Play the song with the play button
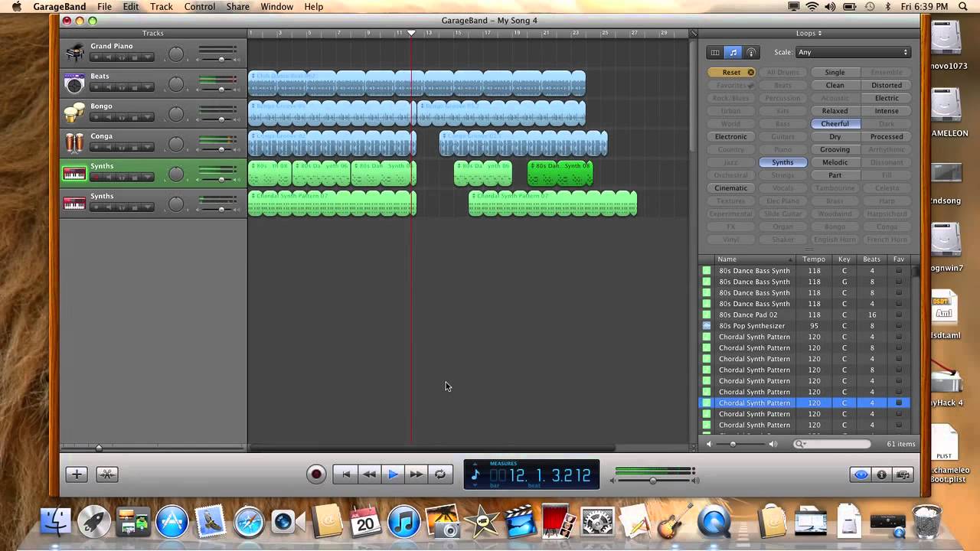Screen dimensions: 980x551 coord(393,474)
